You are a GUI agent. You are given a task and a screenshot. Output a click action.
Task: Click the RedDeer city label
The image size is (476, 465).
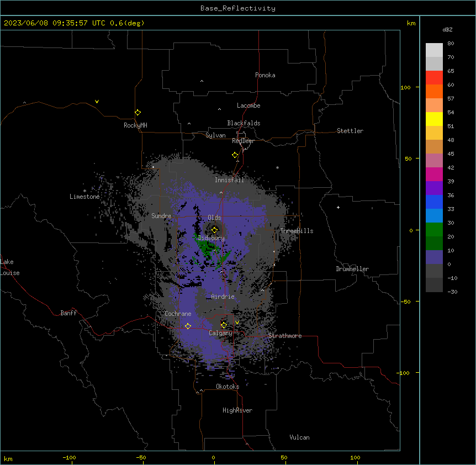(x=243, y=141)
